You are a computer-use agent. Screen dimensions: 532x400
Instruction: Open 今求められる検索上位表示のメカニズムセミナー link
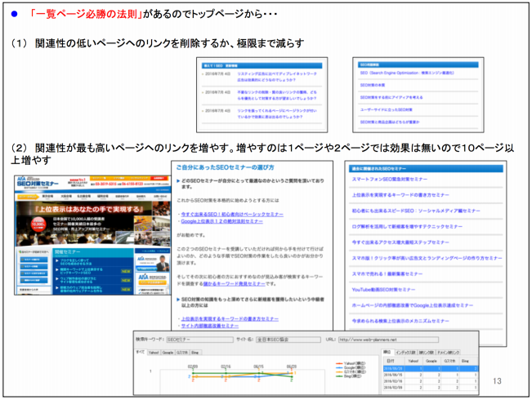coord(400,321)
